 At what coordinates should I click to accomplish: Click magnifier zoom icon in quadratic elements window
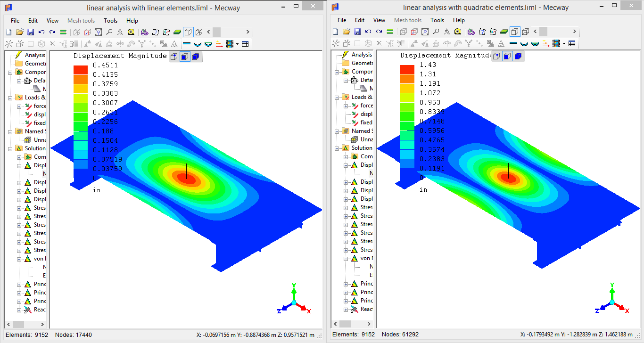pyautogui.click(x=436, y=32)
